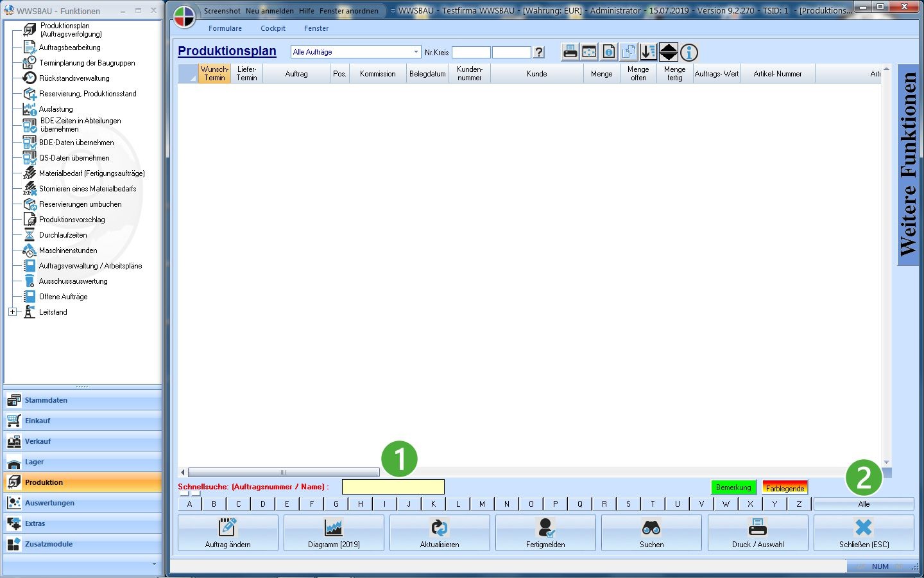Click the Suchen button
924x578 pixels.
651,532
